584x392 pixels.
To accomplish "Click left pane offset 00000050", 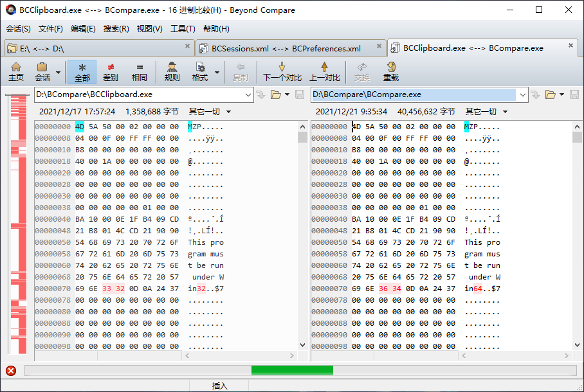I will (53, 242).
